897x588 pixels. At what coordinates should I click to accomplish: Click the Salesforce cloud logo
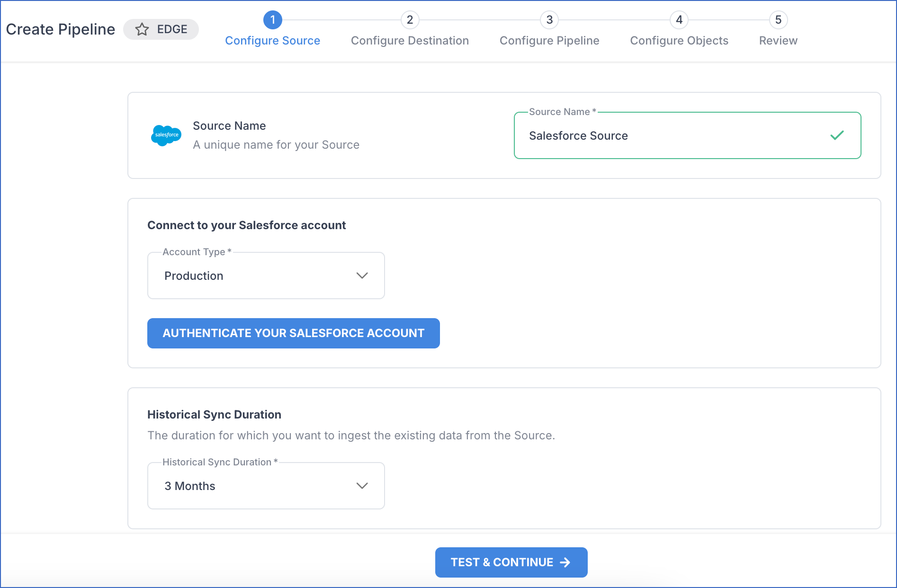click(x=166, y=135)
